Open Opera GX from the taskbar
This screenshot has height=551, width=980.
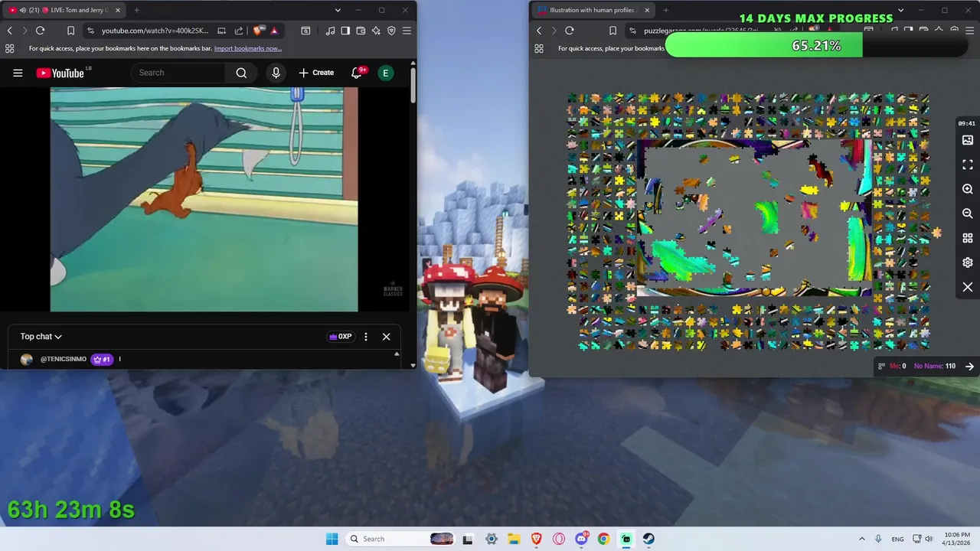[x=559, y=539]
